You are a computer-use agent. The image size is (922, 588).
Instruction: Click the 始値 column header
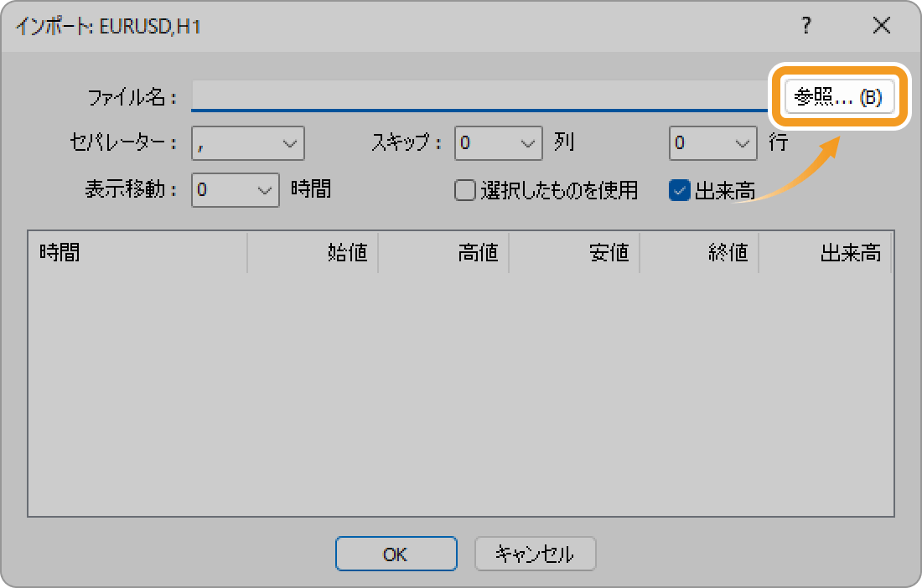[x=313, y=253]
